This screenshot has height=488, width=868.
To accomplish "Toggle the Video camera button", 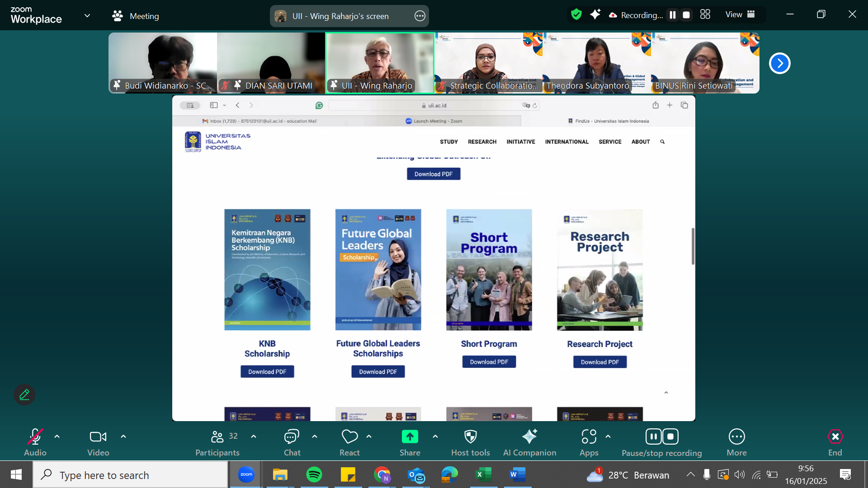I will tap(98, 442).
